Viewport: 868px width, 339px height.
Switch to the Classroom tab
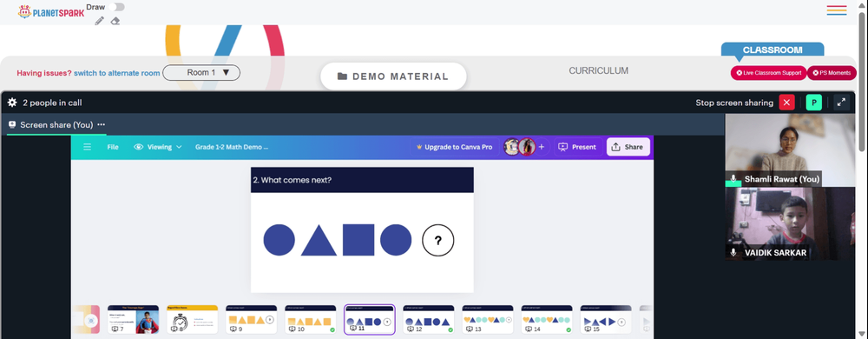[773, 50]
